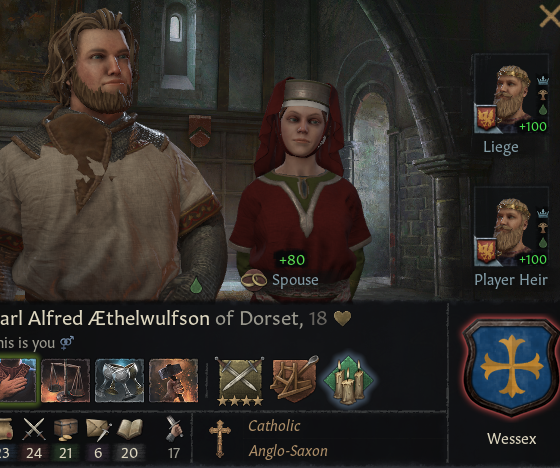Click the Wessex coat of arms
This screenshot has width=560, height=468.
pyautogui.click(x=511, y=367)
